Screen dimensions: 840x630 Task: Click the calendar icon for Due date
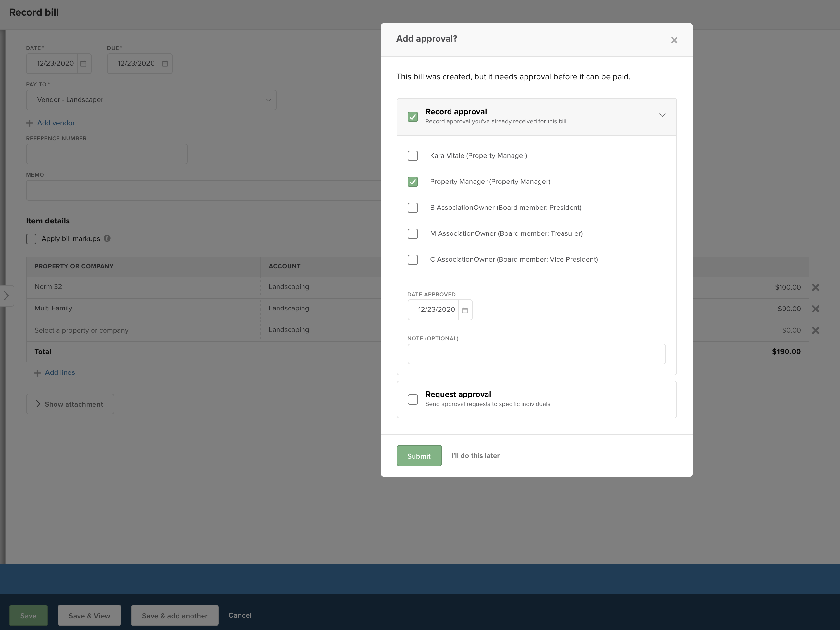(165, 63)
